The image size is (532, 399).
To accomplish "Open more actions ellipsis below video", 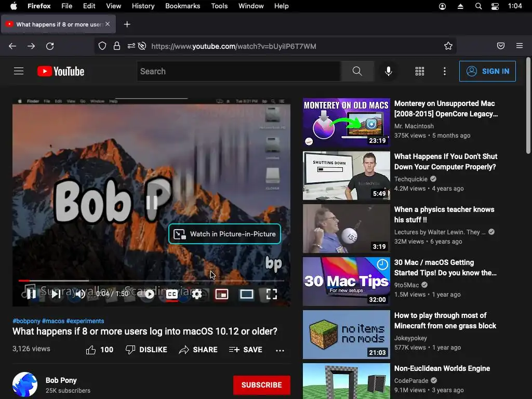I will (280, 350).
